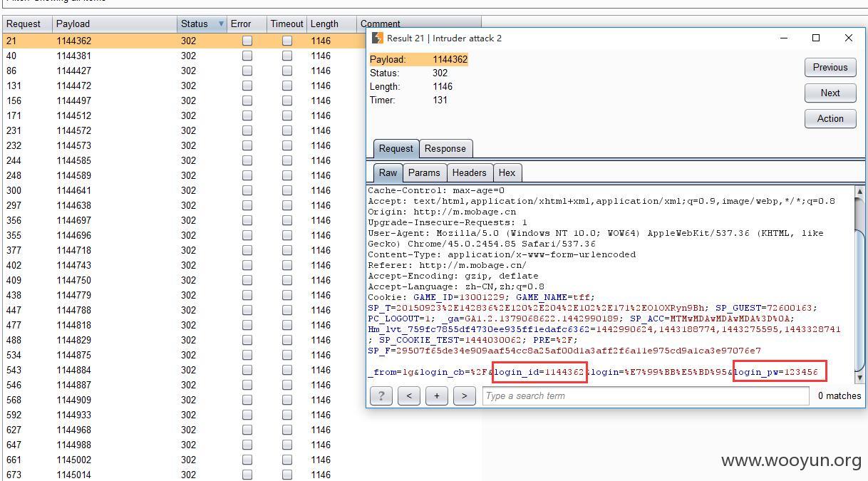Toggle Timeout checkbox for request 488
This screenshot has height=481, width=868.
(x=287, y=340)
